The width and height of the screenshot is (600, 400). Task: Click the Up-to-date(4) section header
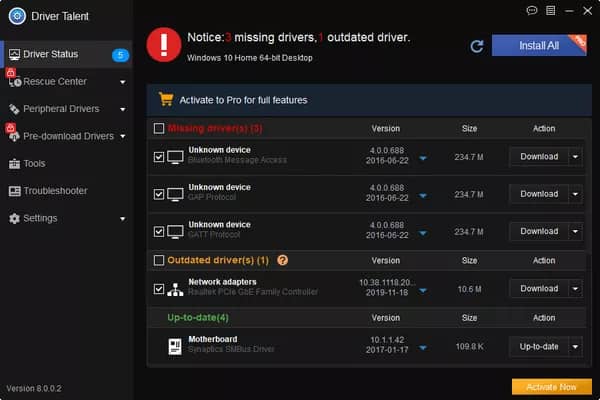(x=198, y=318)
